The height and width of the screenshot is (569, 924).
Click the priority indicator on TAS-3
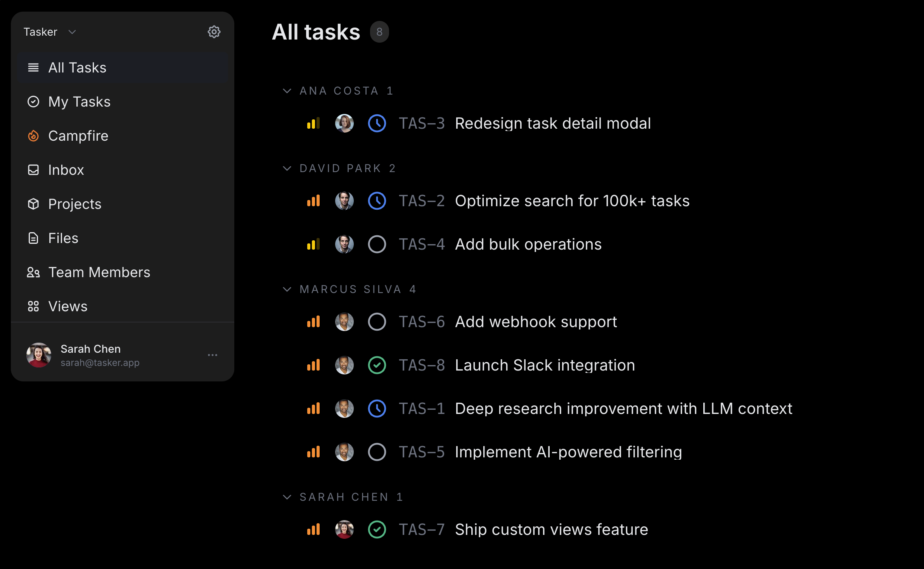click(x=313, y=123)
